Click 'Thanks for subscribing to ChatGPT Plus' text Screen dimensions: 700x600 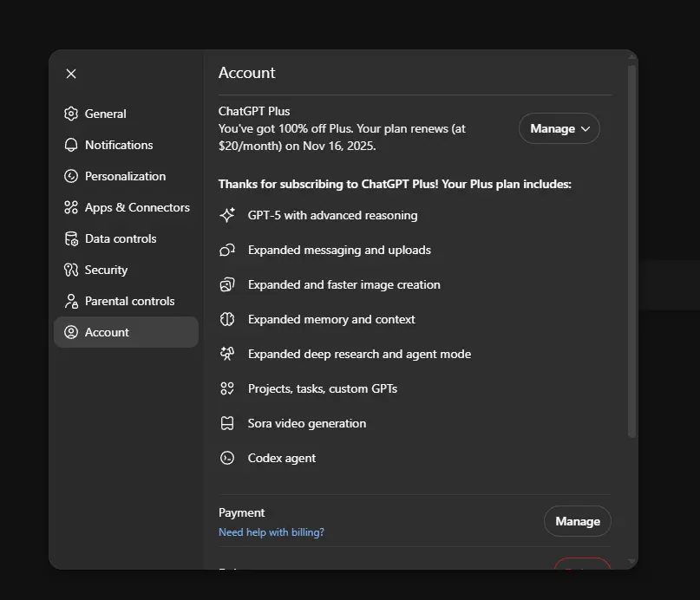click(x=328, y=184)
